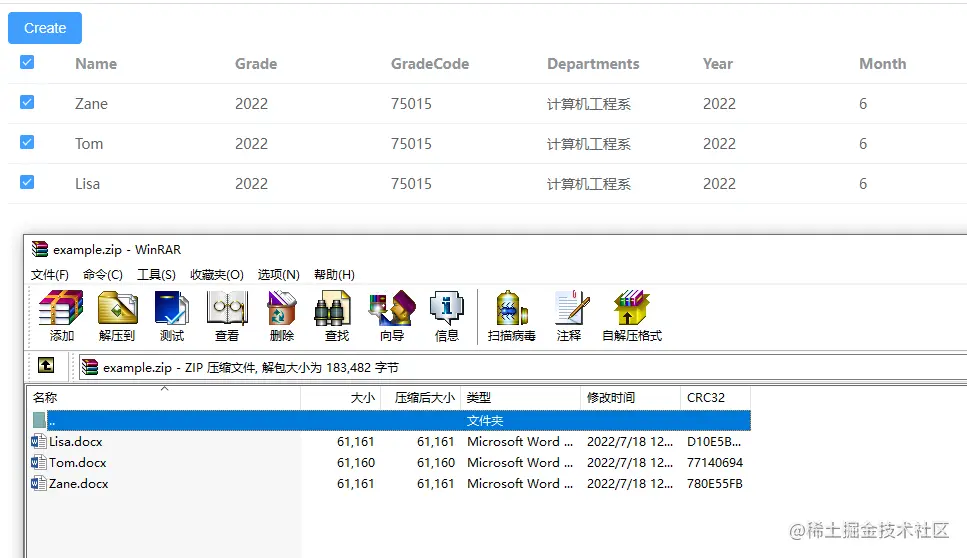Click the 测试 (Test) toolbar icon
This screenshot has height=558, width=967.
pyautogui.click(x=172, y=308)
